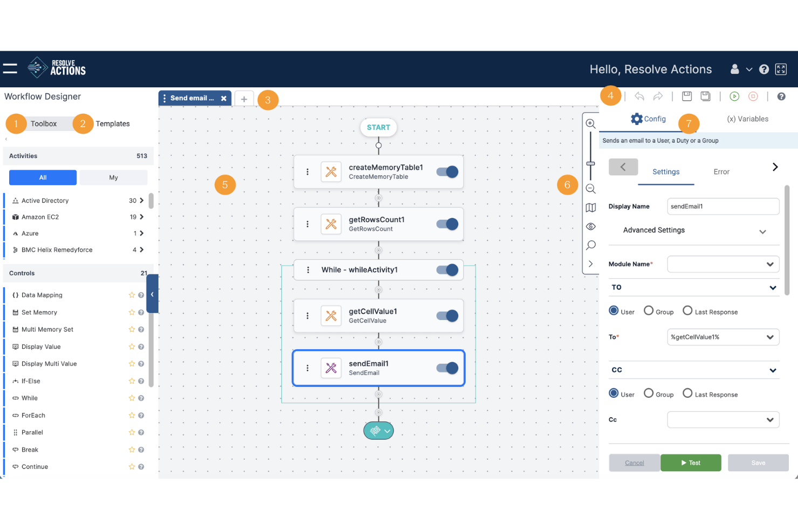Collapse the TO section chevron
The width and height of the screenshot is (798, 532).
click(773, 288)
